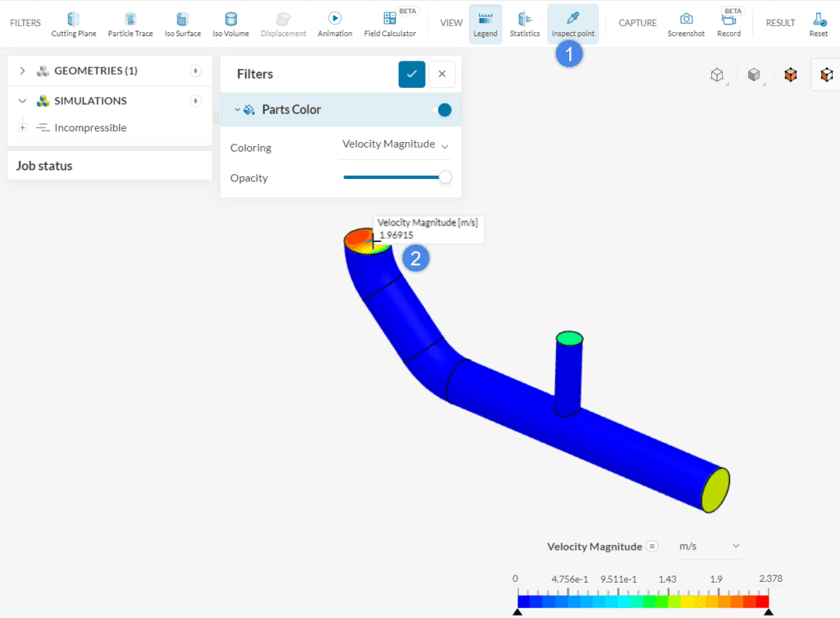Open the Coloring dropdown showing Velocity Magnitude
Screen dimensions: 840x618
(395, 144)
